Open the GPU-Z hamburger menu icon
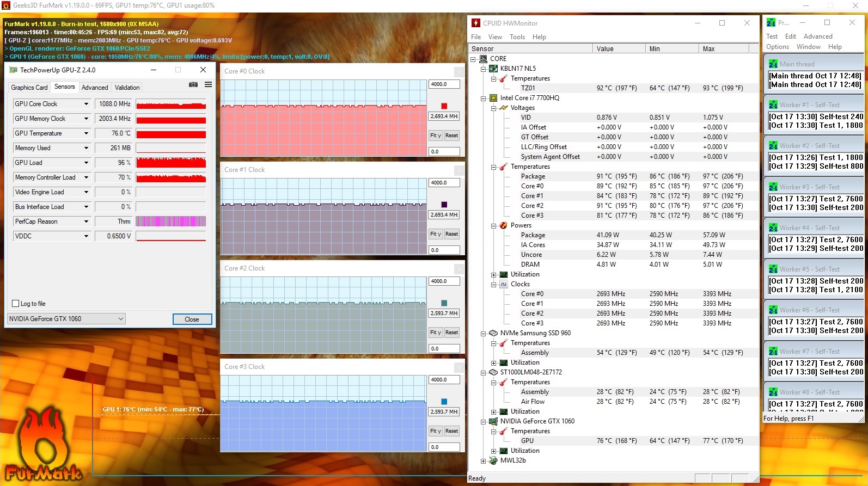This screenshot has width=868, height=486. (x=208, y=84)
